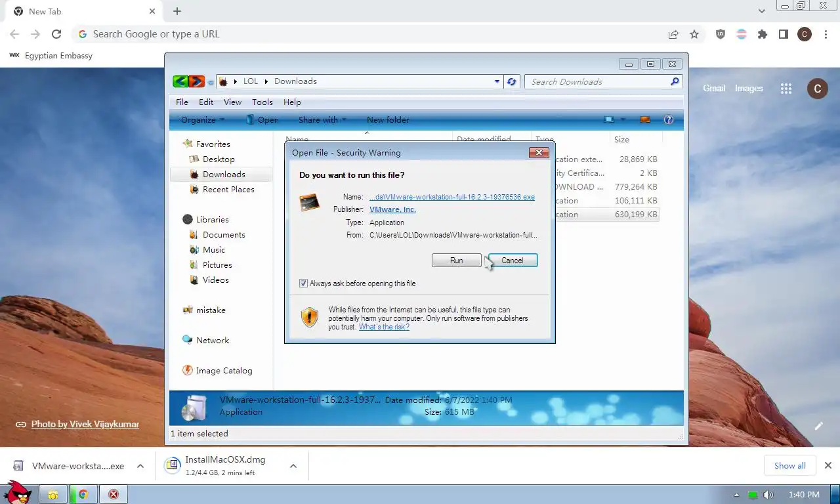This screenshot has width=840, height=504.
Task: Expand options for InstallMacOSX.dmg download
Action: [x=293, y=466]
